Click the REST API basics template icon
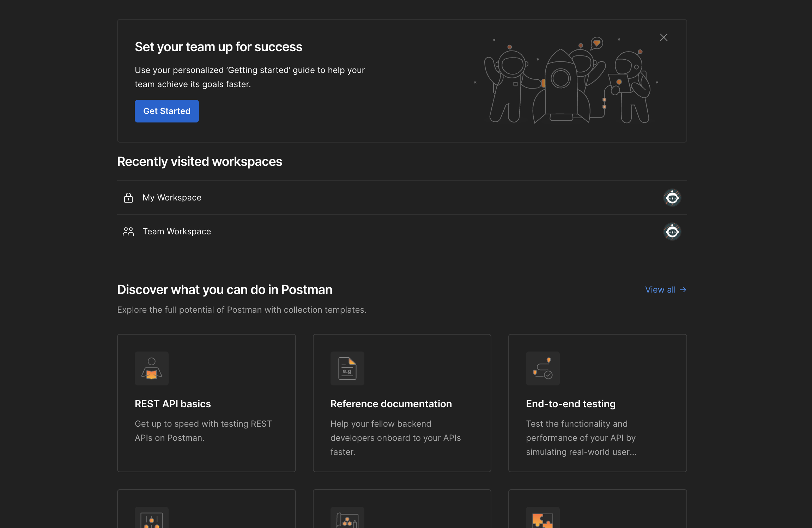The height and width of the screenshot is (528, 812). 152,368
